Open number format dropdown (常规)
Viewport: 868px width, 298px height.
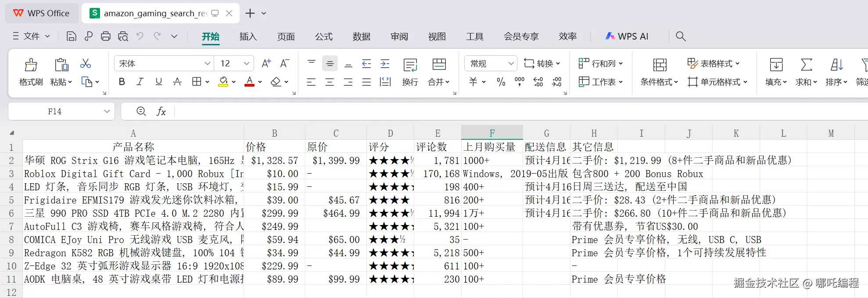(511, 64)
